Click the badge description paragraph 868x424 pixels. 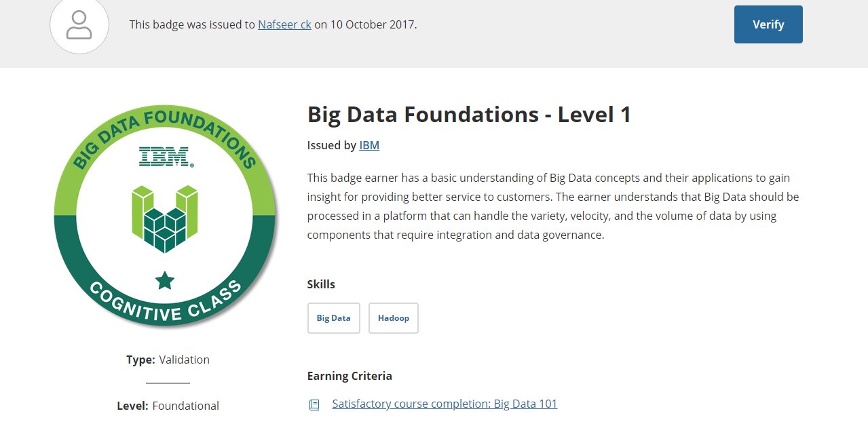[x=553, y=206]
